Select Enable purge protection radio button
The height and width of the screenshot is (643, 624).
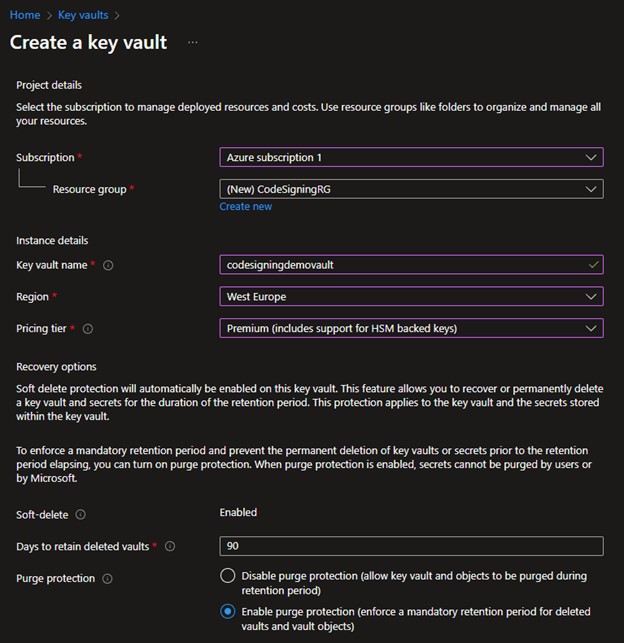coord(228,611)
